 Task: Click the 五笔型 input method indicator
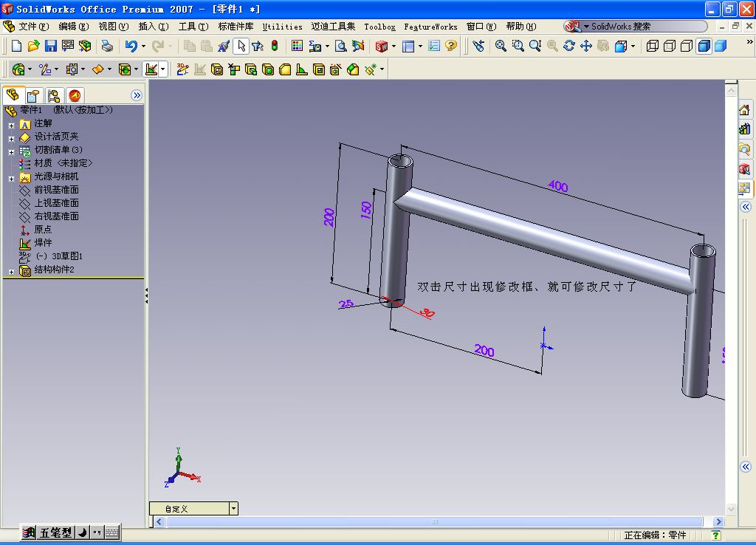[x=55, y=532]
